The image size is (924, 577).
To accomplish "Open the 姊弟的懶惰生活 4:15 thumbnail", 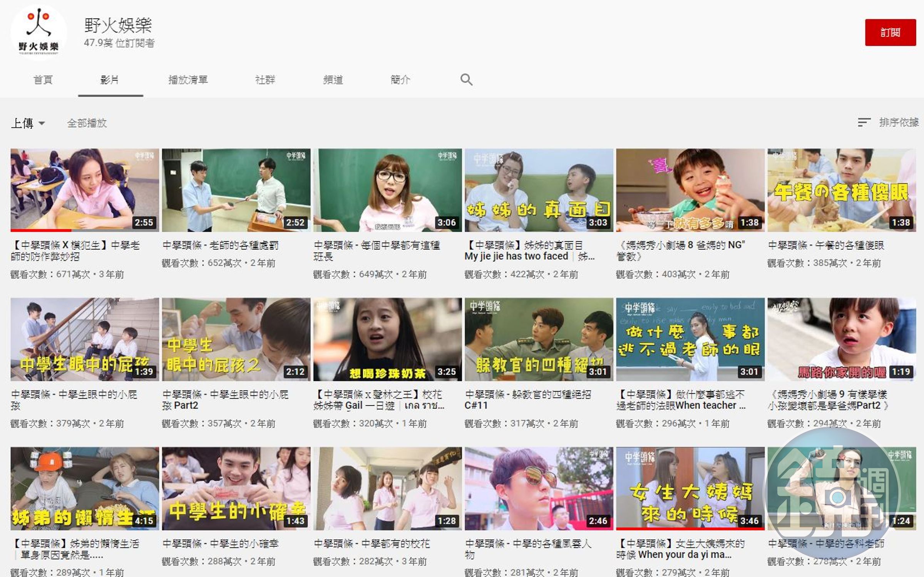I will click(x=85, y=488).
